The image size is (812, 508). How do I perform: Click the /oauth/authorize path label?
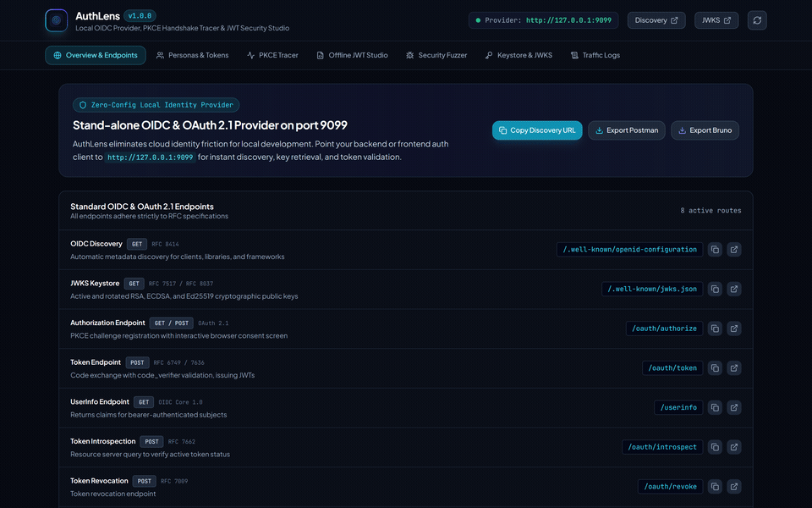[x=664, y=329]
